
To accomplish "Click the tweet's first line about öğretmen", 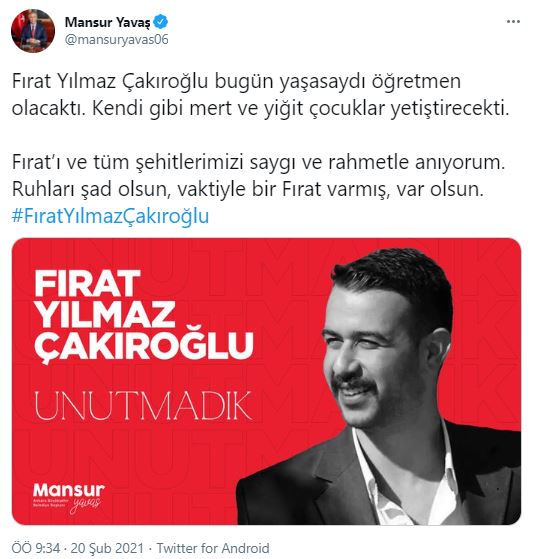I will click(x=236, y=82).
